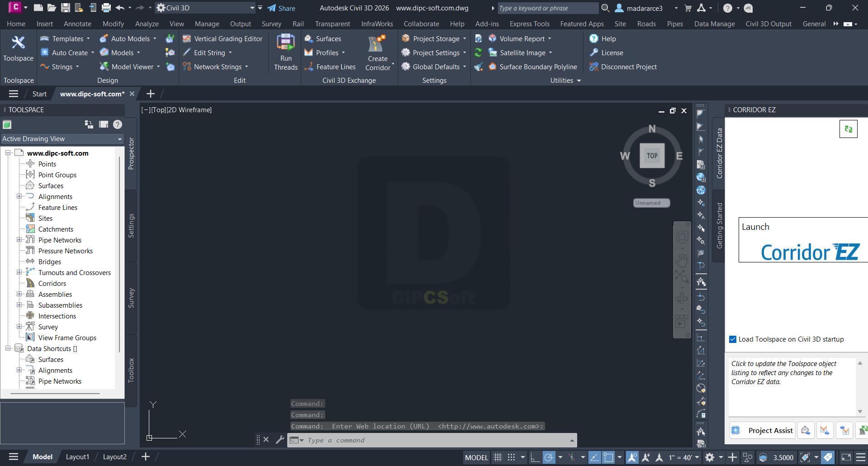Viewport: 868px width, 466px height.
Task: Toggle Object Snap Tracking in status bar
Action: tap(594, 457)
